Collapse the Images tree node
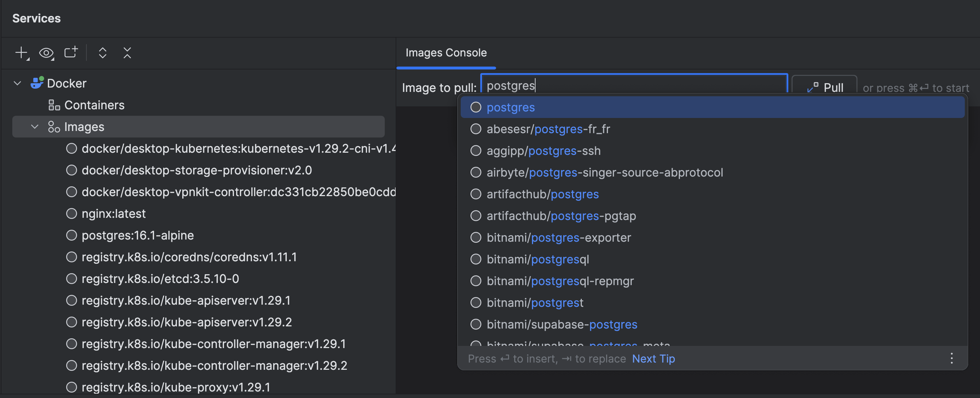 35,126
